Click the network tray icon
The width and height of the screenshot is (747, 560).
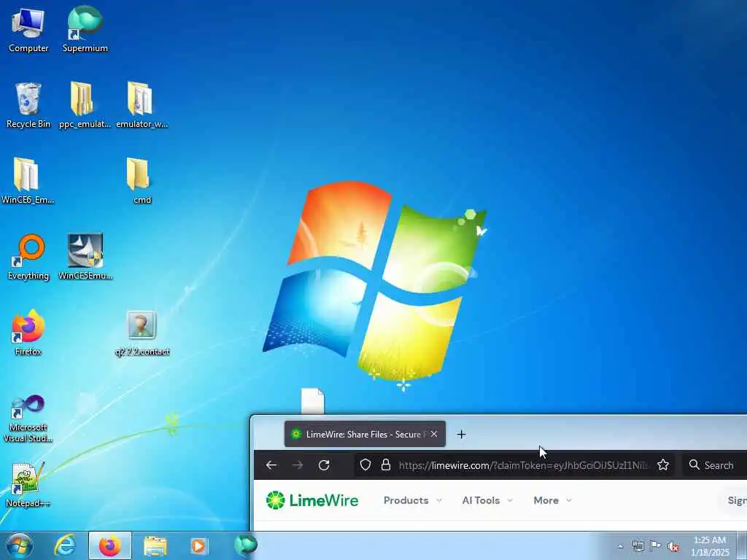(638, 546)
